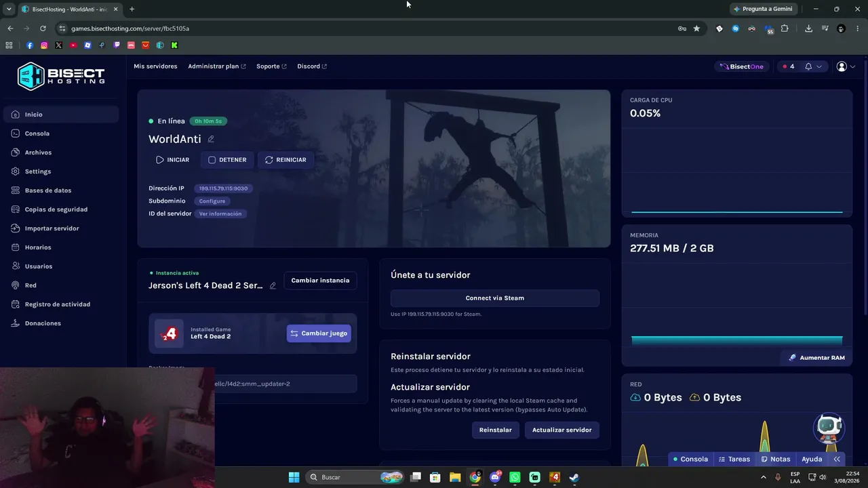Click the robot chat assistant icon
Image resolution: width=868 pixels, height=488 pixels.
point(829,428)
